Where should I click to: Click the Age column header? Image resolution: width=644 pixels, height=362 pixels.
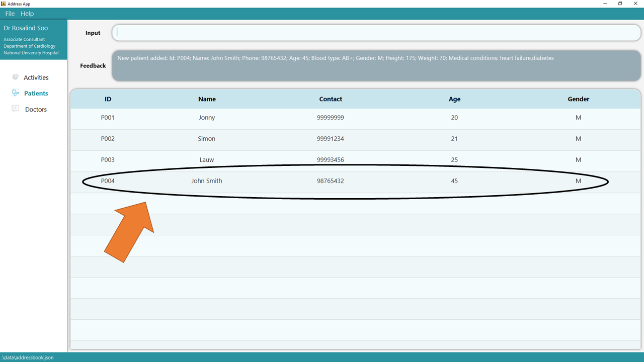(454, 99)
